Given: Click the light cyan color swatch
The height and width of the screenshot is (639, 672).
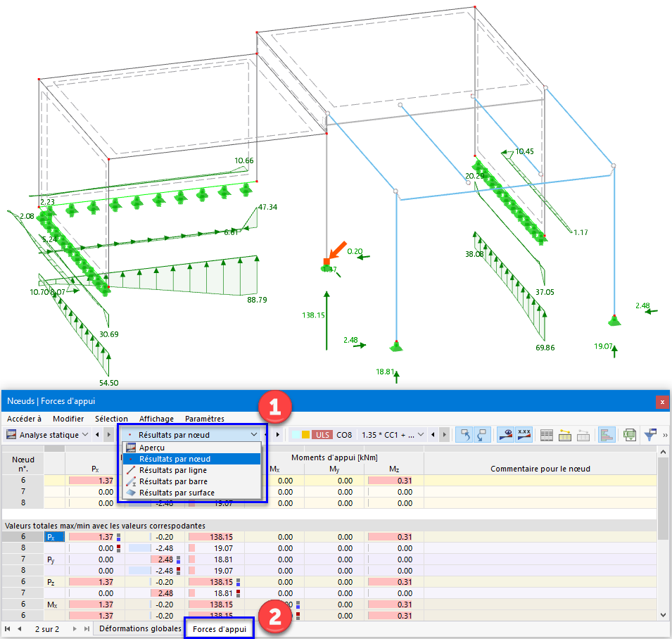Looking at the screenshot, I should (x=296, y=435).
